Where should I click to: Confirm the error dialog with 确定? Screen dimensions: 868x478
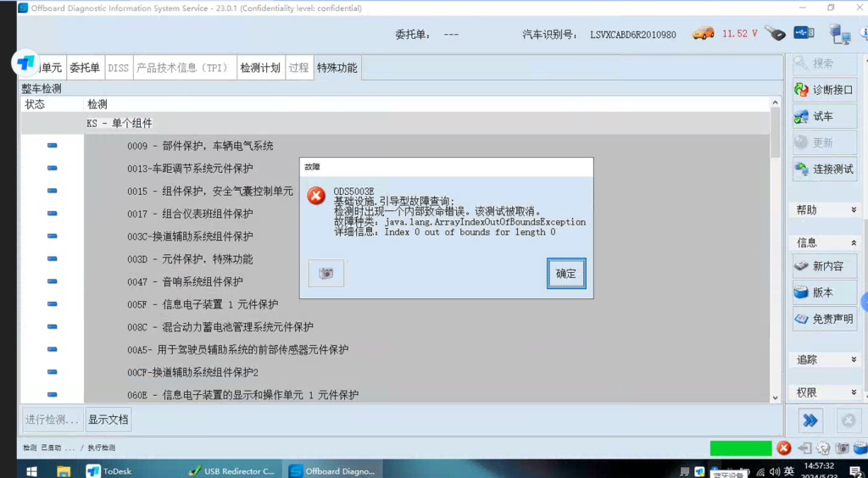click(x=566, y=273)
